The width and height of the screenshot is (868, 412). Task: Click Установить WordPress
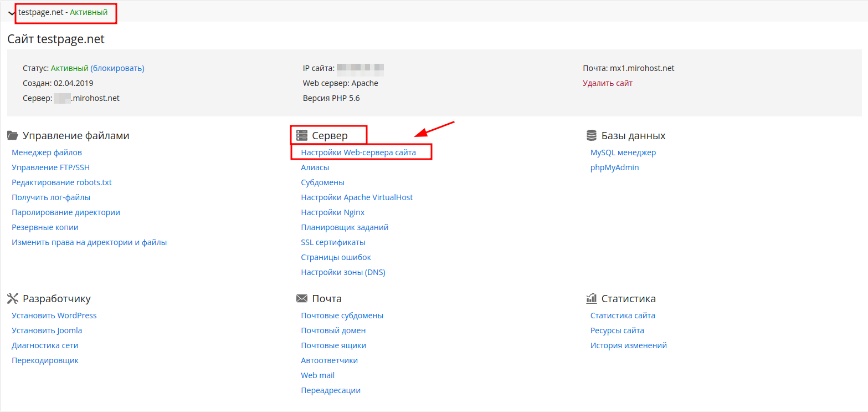coord(54,316)
